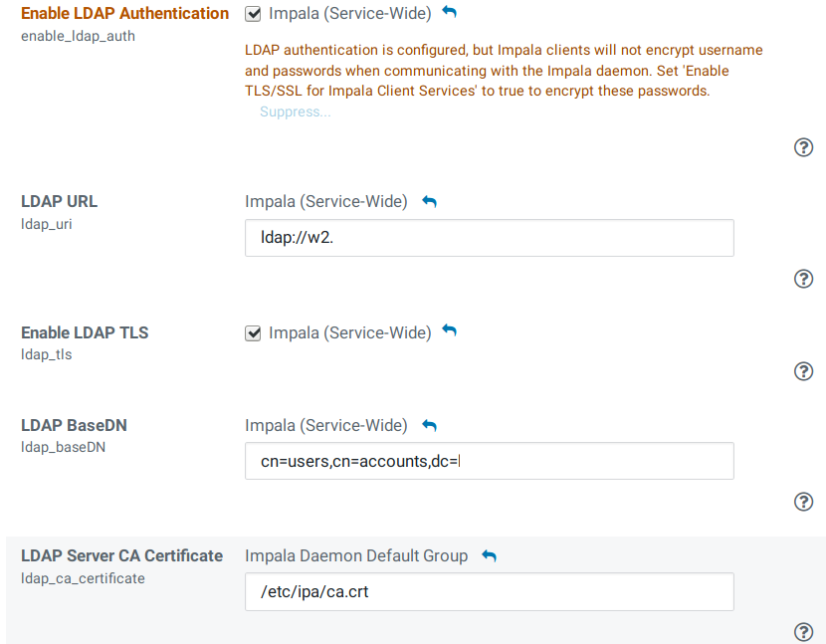Open help for LDAP Server CA Certificate
This screenshot has width=826, height=644.
click(804, 632)
